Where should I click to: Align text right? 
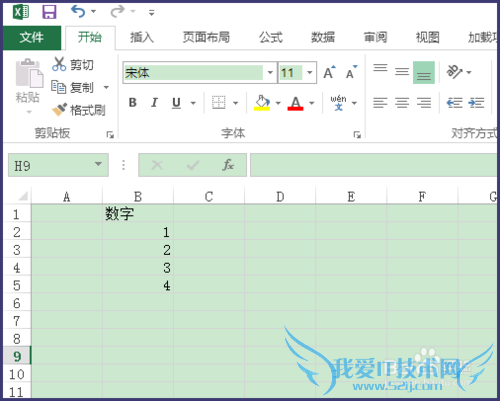(x=424, y=103)
